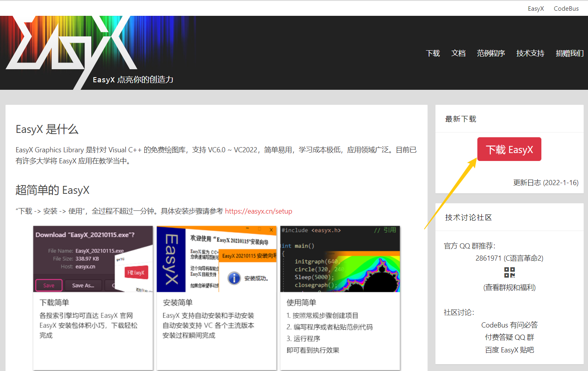Open the 百度 EasyX 贴吧 link

pos(509,350)
